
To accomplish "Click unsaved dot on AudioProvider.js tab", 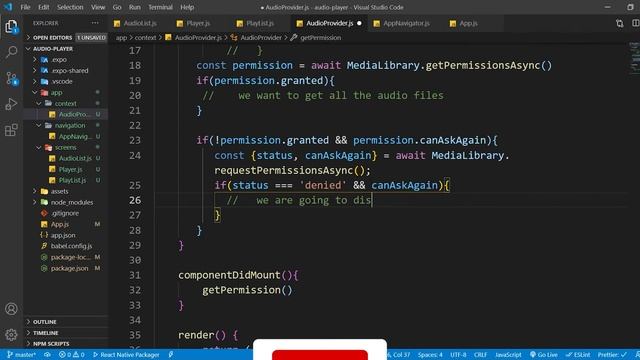I will click(359, 23).
